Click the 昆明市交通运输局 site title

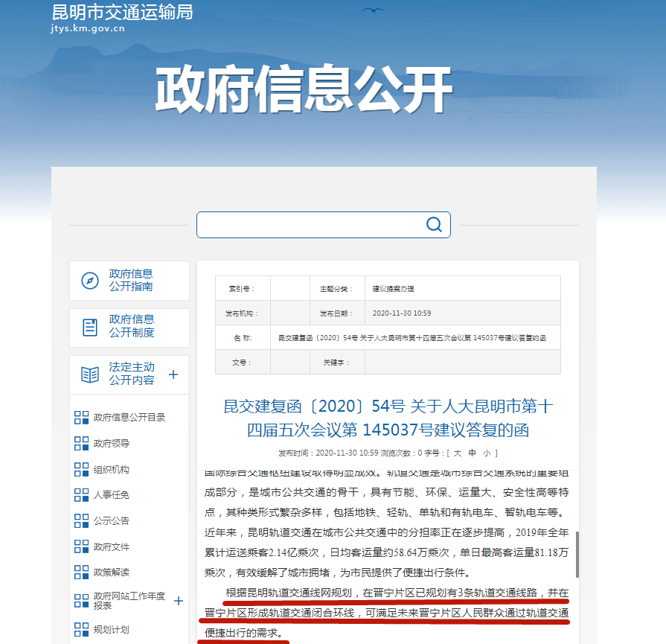click(122, 12)
